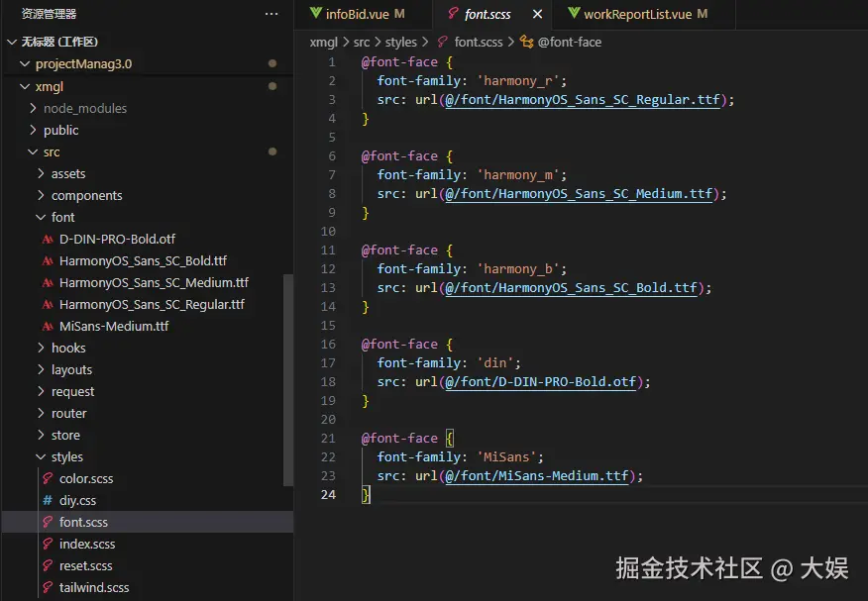Switch to the infoBid.vue tab
Viewport: 868px width, 601px height.
(360, 14)
